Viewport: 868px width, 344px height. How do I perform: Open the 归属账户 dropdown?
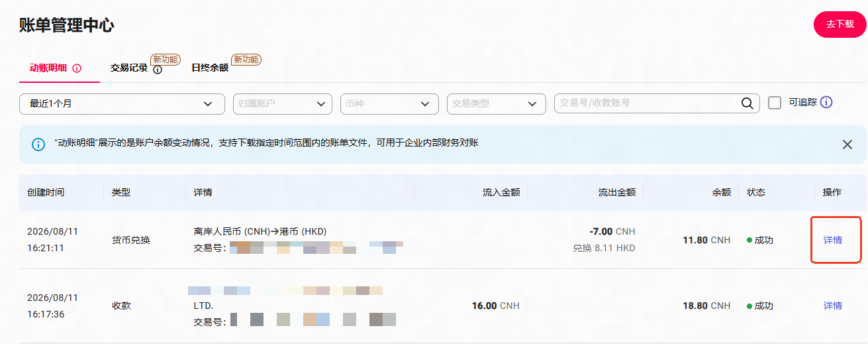click(x=283, y=104)
